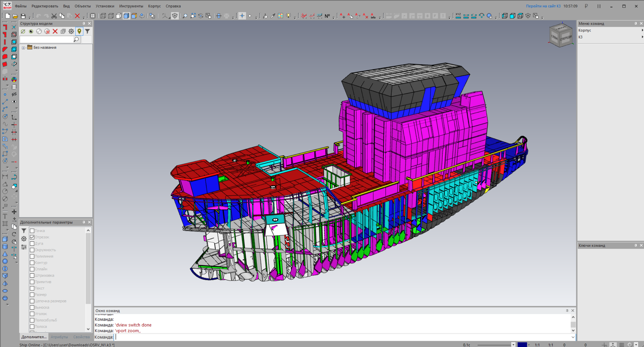The height and width of the screenshot is (347, 644).
Task: Click the funnel filter icon in Структура модели
Action: pyautogui.click(x=87, y=31)
